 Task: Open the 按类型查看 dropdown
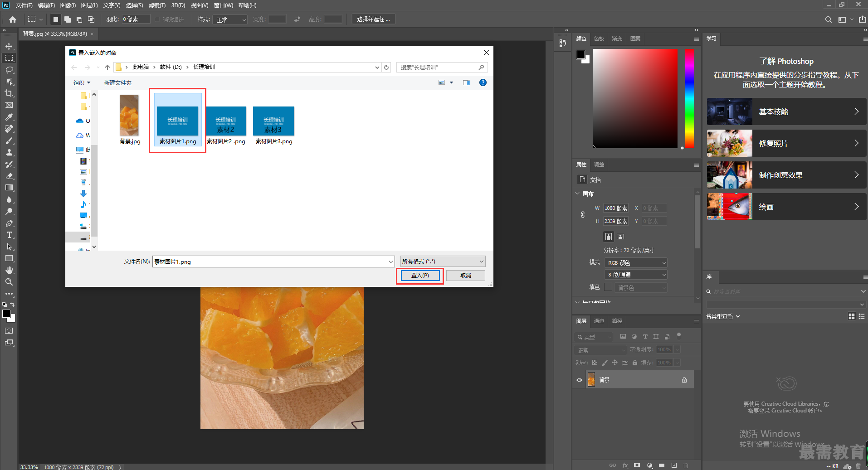pyautogui.click(x=723, y=316)
